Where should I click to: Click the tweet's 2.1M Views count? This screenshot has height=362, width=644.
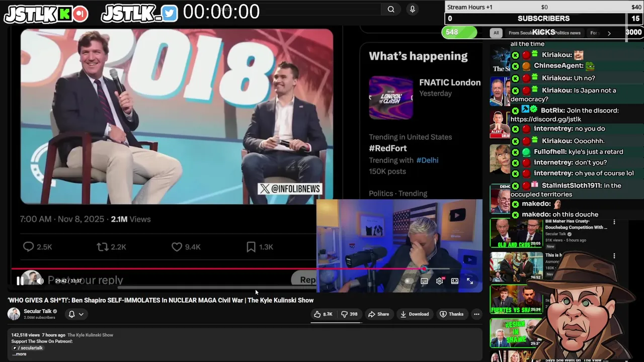tap(131, 219)
